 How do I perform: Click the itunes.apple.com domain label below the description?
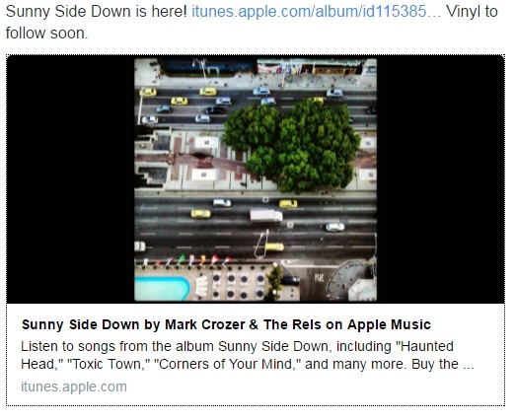[x=74, y=386]
